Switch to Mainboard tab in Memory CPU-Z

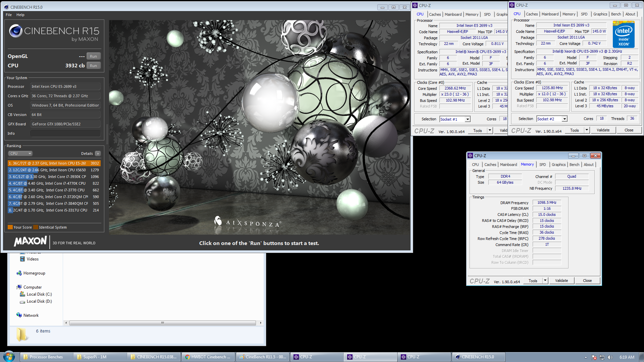(x=508, y=165)
